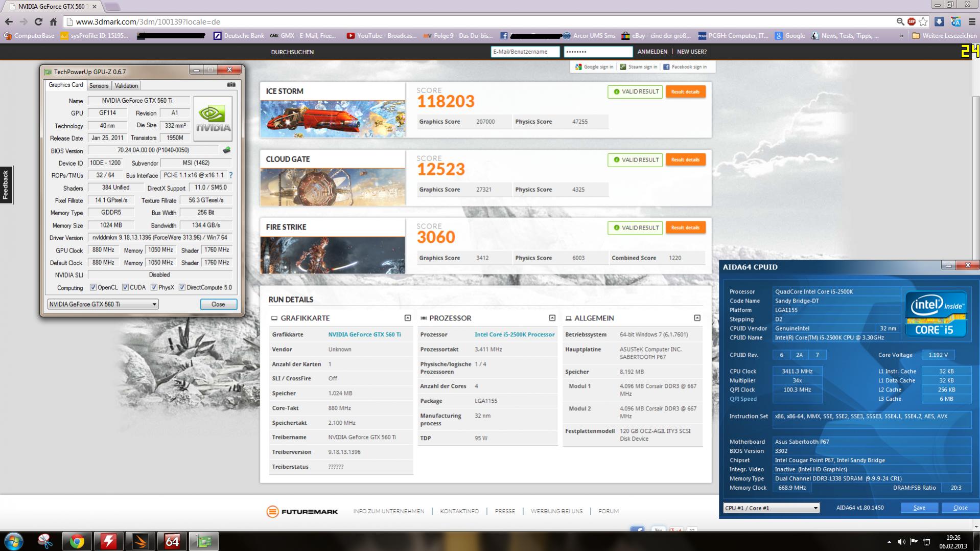980x551 pixels.
Task: Click bus interface question mark in GPU-Z
Action: [x=230, y=175]
